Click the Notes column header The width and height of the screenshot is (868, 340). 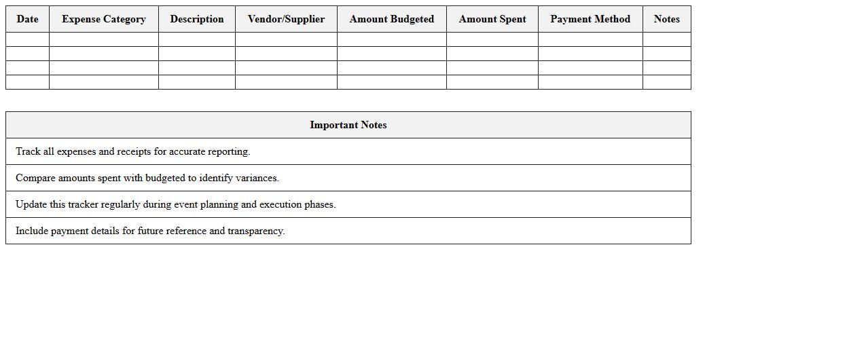(666, 19)
